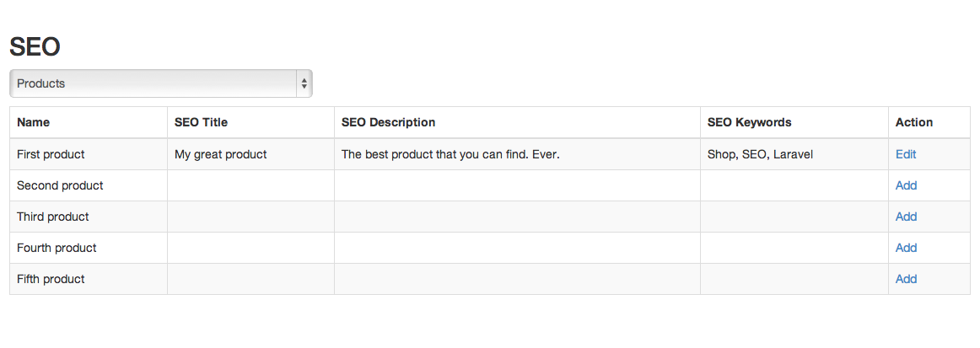This screenshot has width=980, height=348.
Task: Select the First product name cell
Action: [x=51, y=154]
